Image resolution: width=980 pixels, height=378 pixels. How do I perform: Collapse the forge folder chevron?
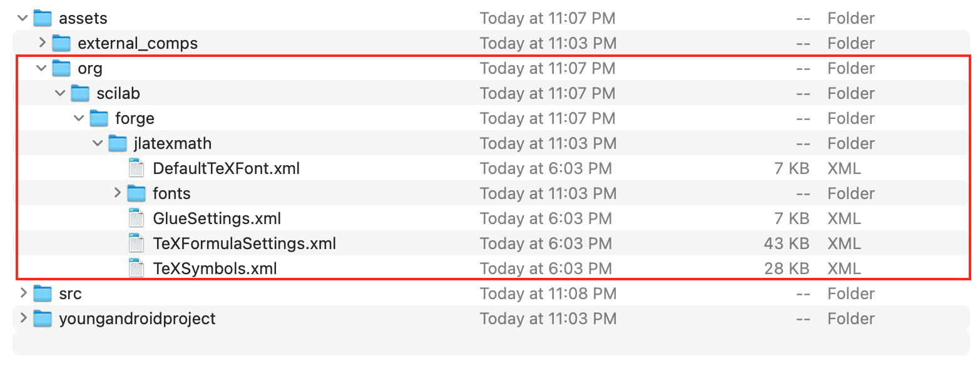tap(79, 118)
